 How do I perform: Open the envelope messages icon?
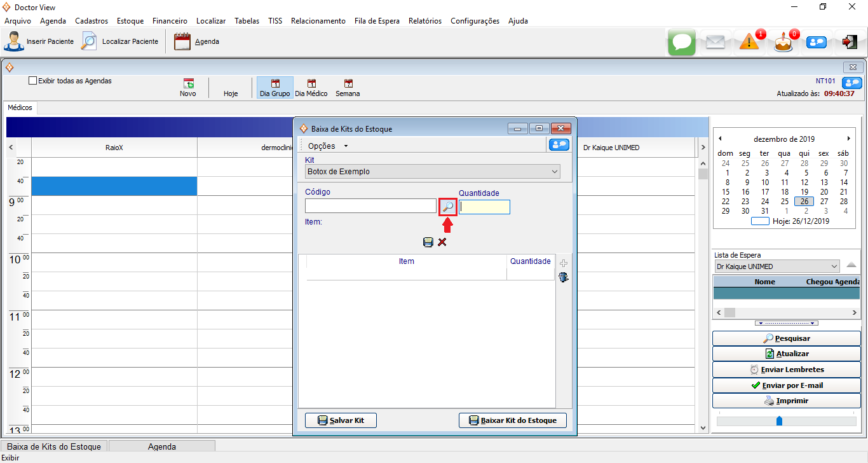[715, 42]
